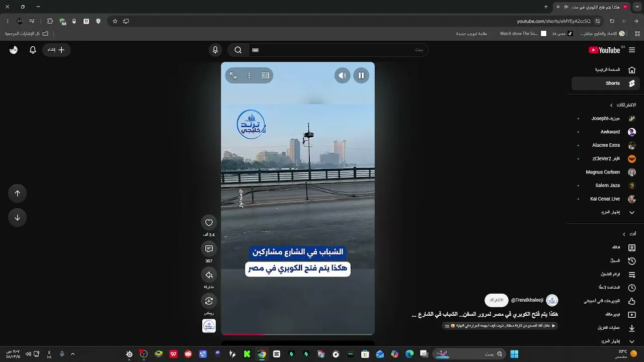Open Chrome's tab search dropdown arrow
The image size is (644, 362).
point(636,7)
